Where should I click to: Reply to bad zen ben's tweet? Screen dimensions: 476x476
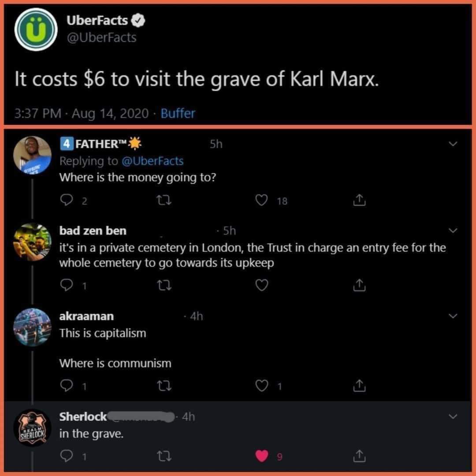click(67, 285)
